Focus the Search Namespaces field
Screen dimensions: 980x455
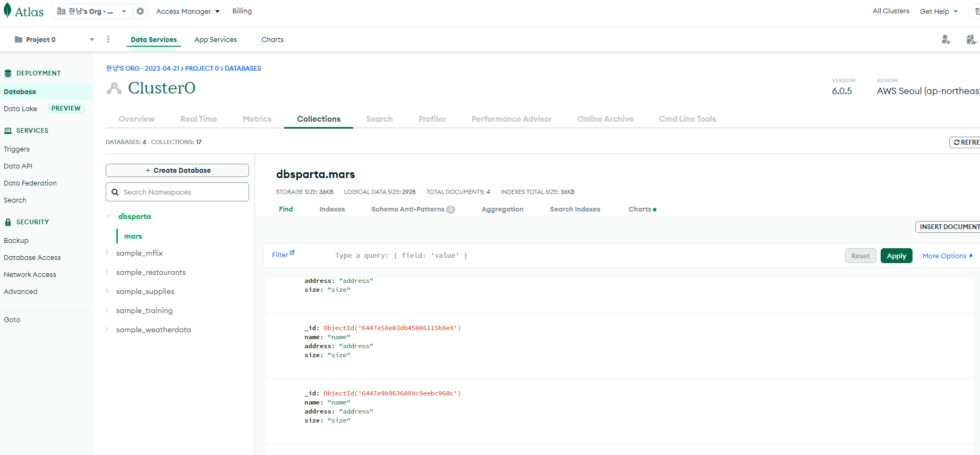coord(177,192)
